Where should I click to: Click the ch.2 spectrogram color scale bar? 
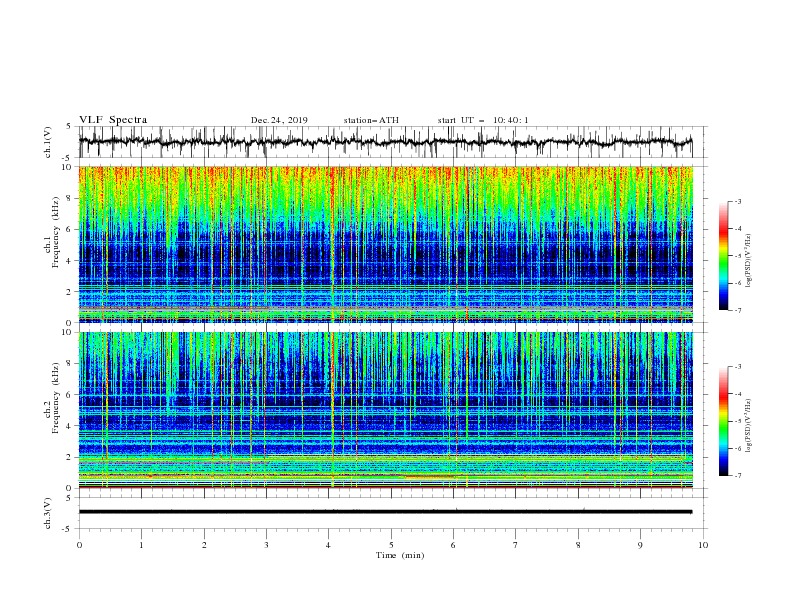click(x=723, y=421)
